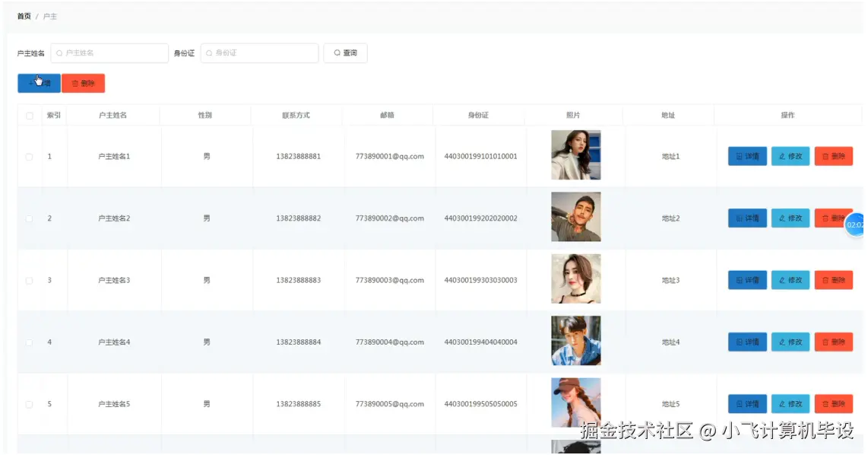Check the checkbox for row 户主姓名3
The width and height of the screenshot is (868, 455).
pyautogui.click(x=30, y=281)
